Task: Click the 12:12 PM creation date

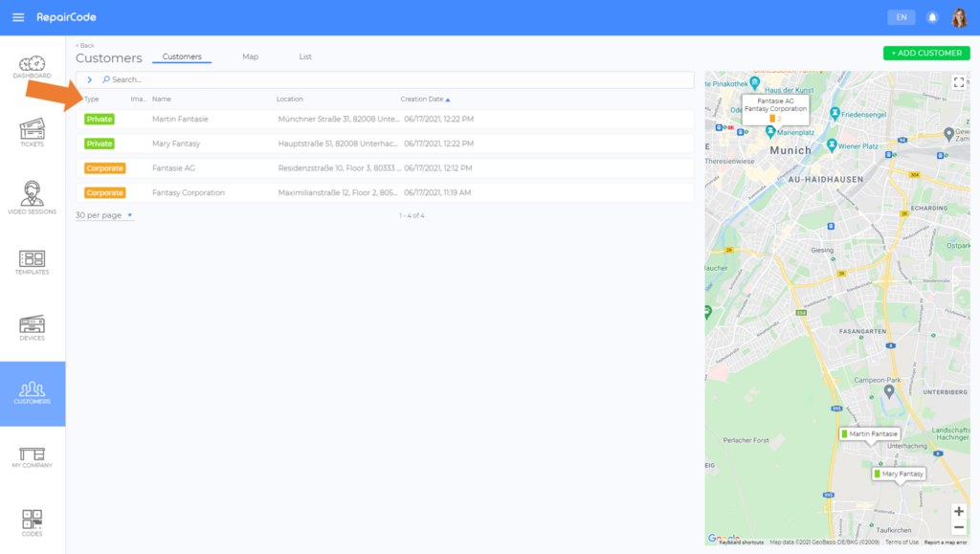Action: (x=438, y=168)
